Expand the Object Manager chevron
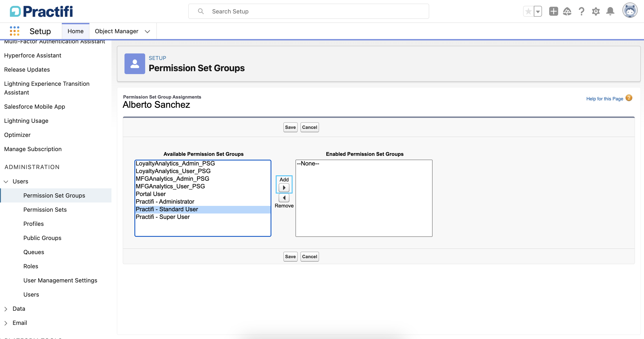644x339 pixels. coord(147,31)
